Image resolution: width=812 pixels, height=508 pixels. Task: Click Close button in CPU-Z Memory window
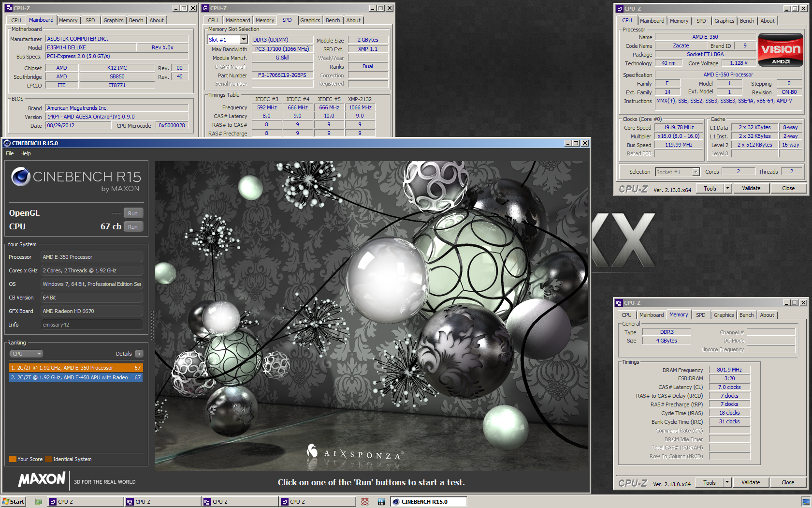(788, 483)
